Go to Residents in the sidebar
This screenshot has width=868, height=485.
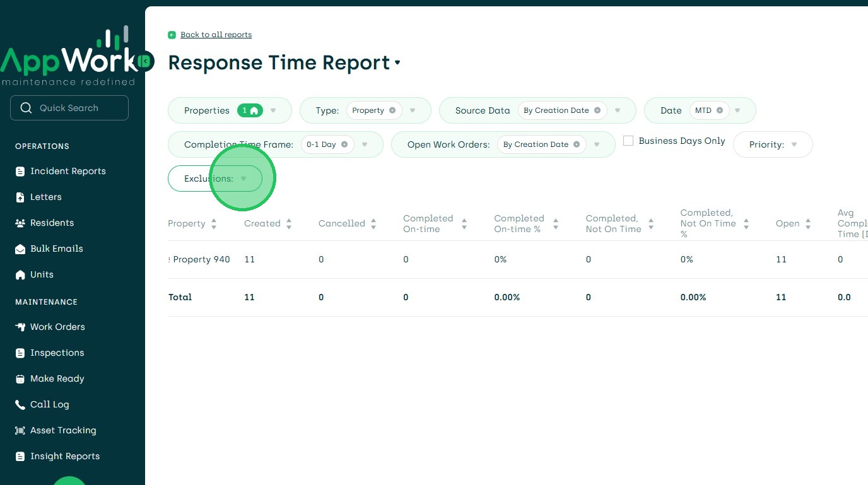pos(52,223)
